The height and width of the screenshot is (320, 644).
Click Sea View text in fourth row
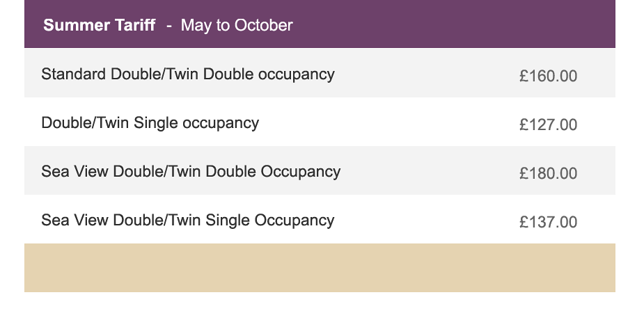(x=75, y=221)
